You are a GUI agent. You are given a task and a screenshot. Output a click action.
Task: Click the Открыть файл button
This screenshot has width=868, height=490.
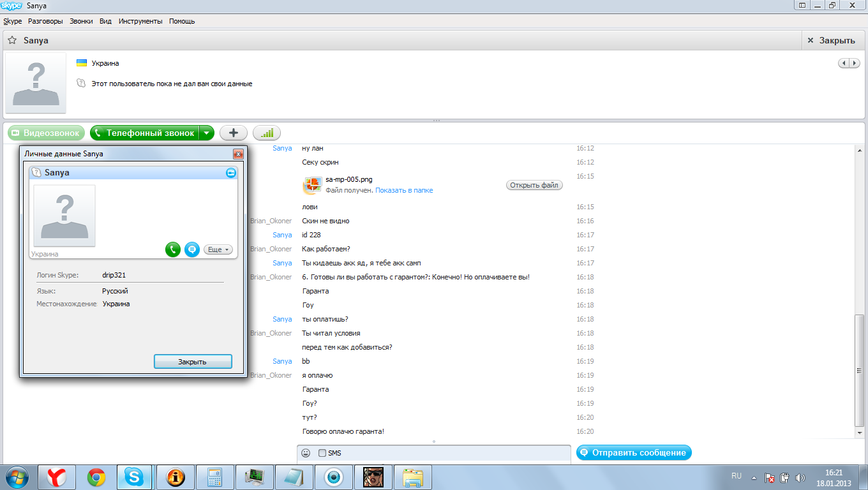point(534,185)
